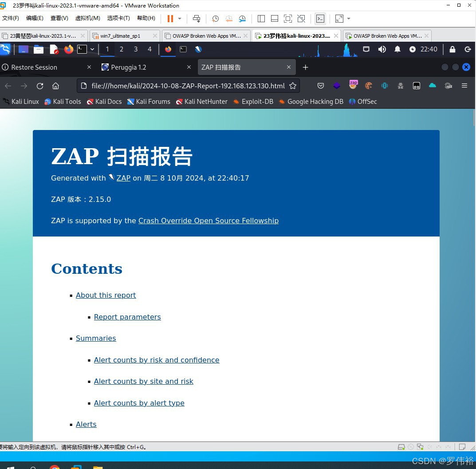Image resolution: width=476 pixels, height=469 pixels.
Task: Toggle the VMware thumbnail bar view
Action: 275,19
